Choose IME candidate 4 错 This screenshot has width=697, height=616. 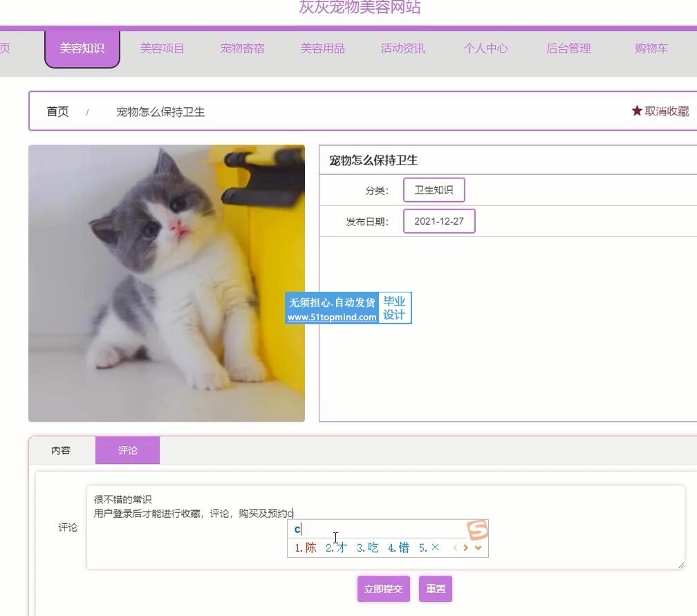click(x=399, y=548)
